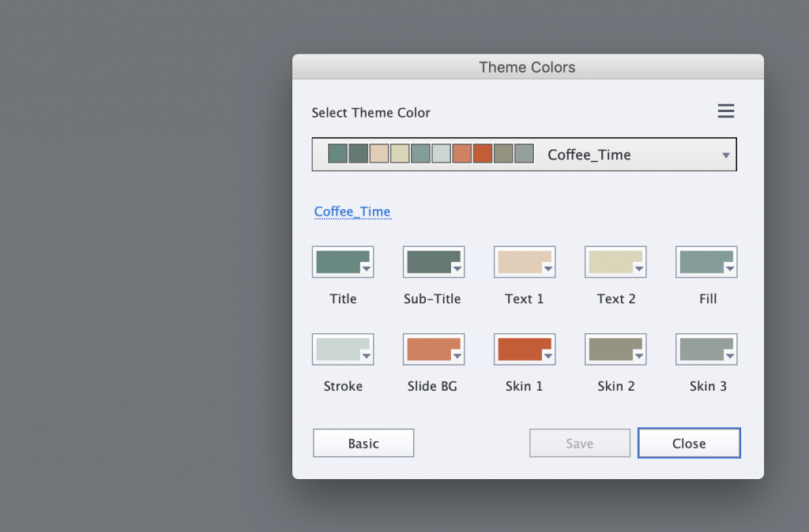Open the Stroke color dropdown arrow
Image resolution: width=809 pixels, height=532 pixels.
coord(366,356)
